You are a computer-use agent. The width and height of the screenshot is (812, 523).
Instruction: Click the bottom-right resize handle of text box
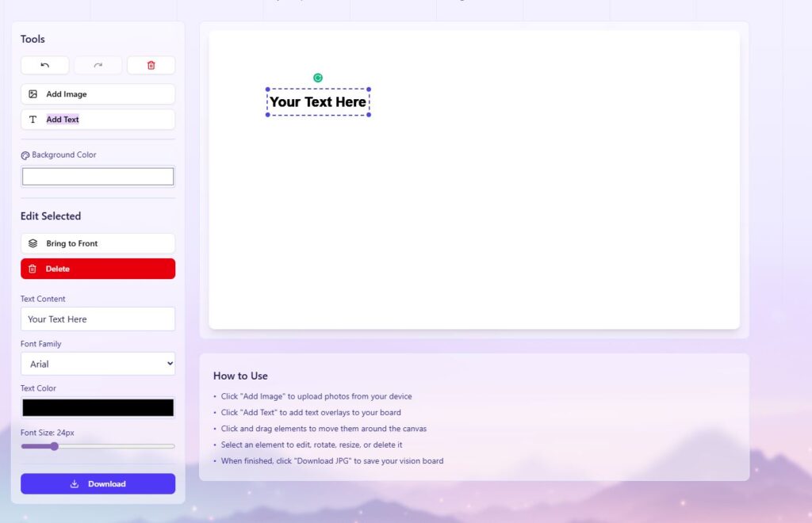(370, 115)
